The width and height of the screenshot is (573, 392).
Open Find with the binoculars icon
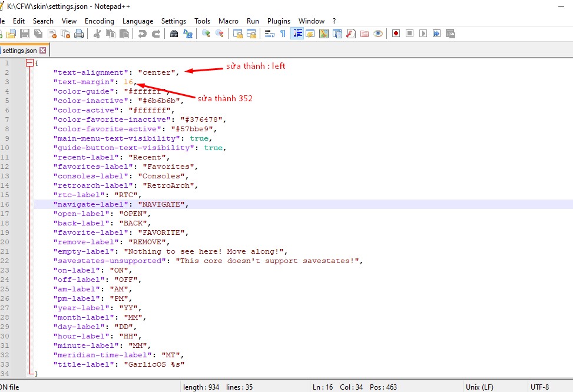coord(174,34)
